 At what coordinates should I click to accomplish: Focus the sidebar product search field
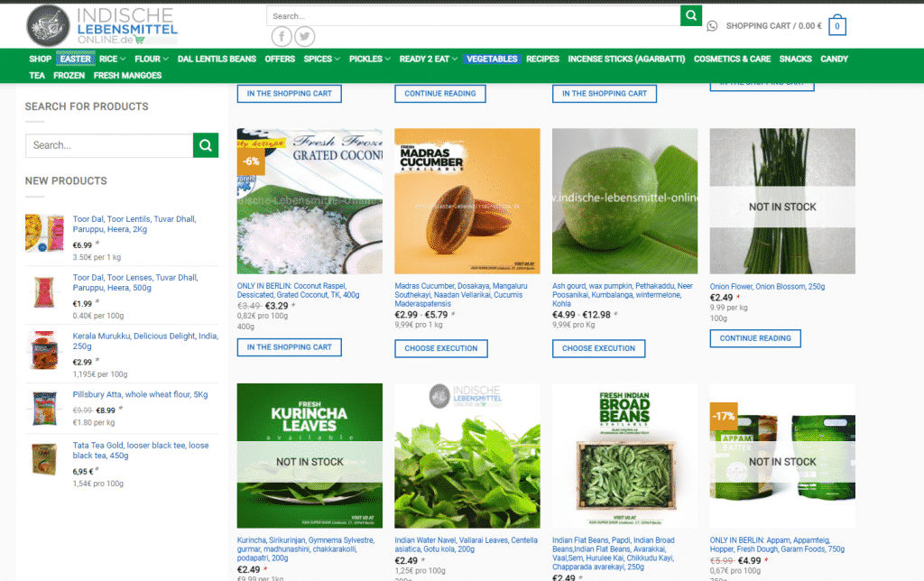coord(109,145)
